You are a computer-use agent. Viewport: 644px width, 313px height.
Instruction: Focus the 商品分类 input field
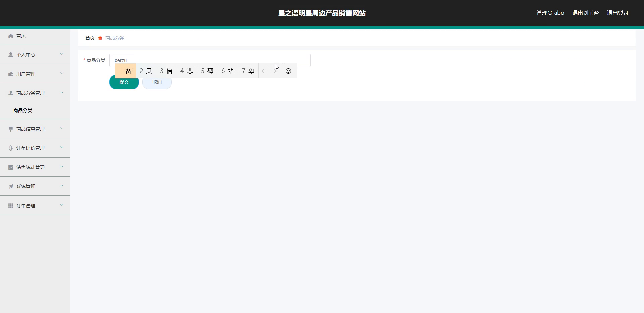(210, 60)
